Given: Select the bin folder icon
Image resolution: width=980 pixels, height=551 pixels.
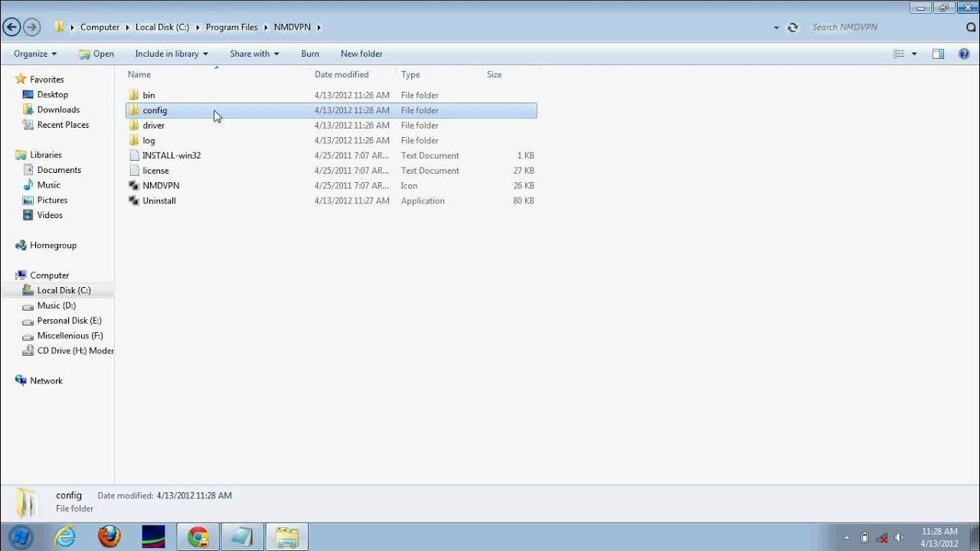Looking at the screenshot, I should (134, 95).
